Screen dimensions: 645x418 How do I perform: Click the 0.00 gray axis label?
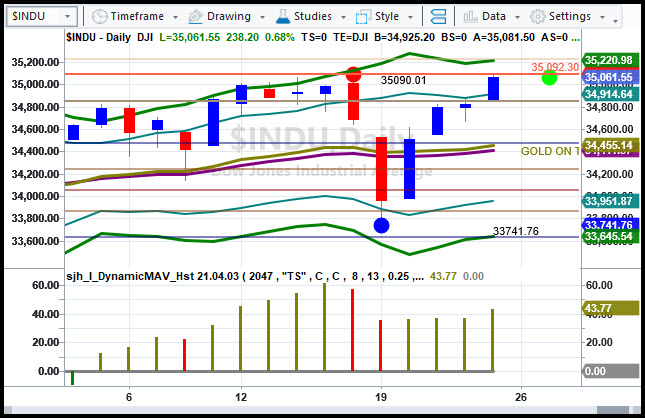coord(610,371)
